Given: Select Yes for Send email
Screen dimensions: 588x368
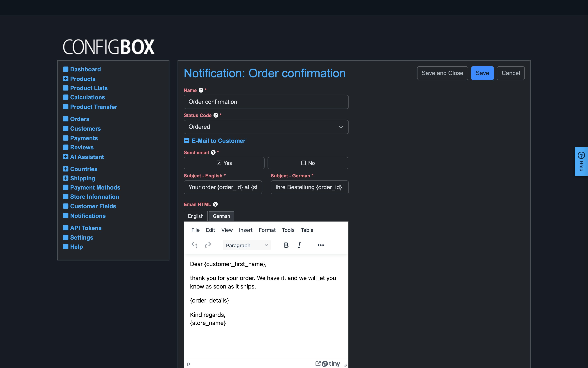Looking at the screenshot, I should (x=224, y=163).
